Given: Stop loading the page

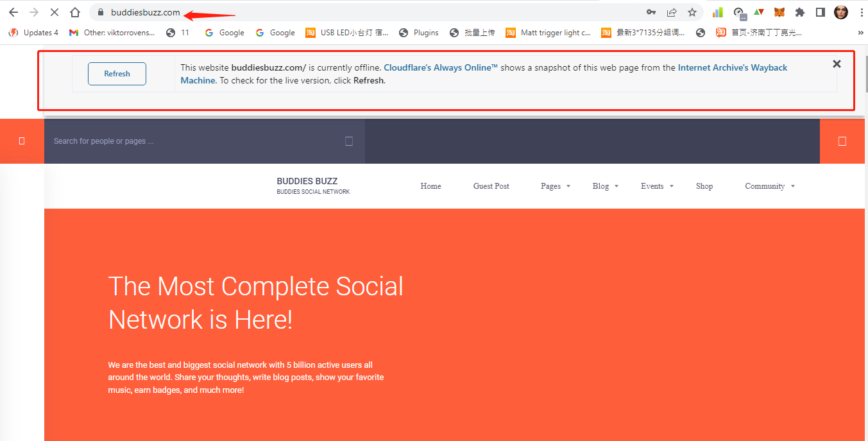Looking at the screenshot, I should click(x=55, y=12).
